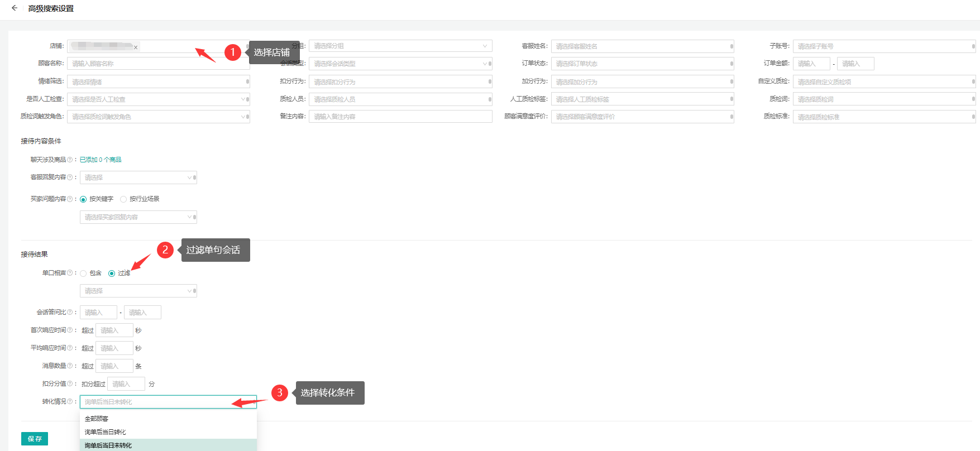Open the 分组 dropdown

(x=400, y=46)
